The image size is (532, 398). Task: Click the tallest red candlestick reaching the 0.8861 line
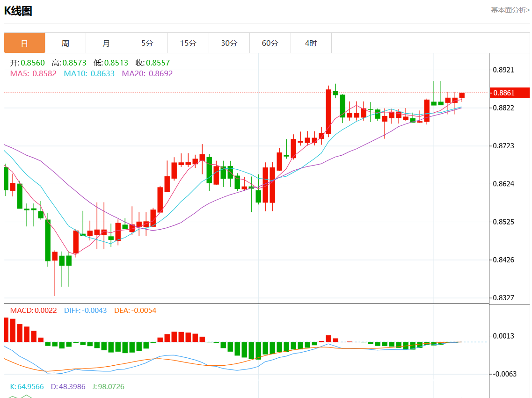click(x=328, y=111)
